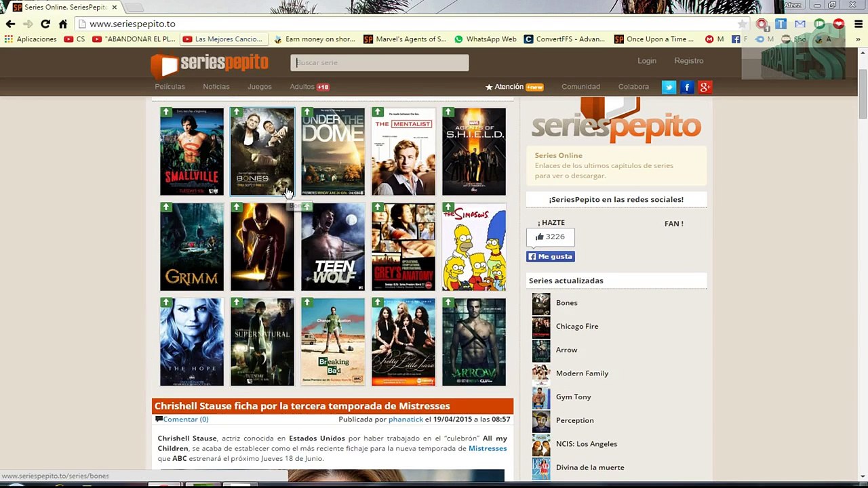The image size is (868, 488).
Task: Open Agents of S.H.I.E.L.D. poster
Action: click(x=474, y=151)
